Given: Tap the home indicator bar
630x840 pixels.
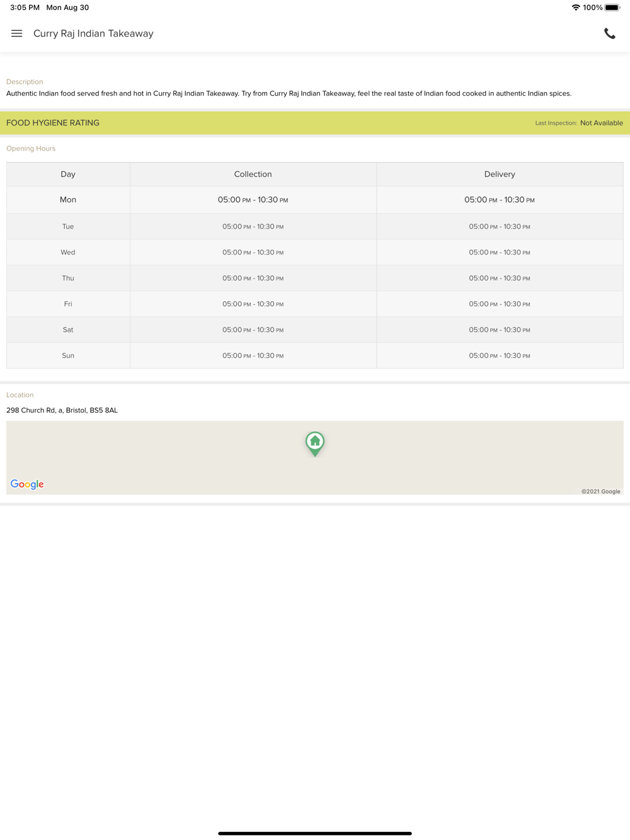Looking at the screenshot, I should [315, 833].
